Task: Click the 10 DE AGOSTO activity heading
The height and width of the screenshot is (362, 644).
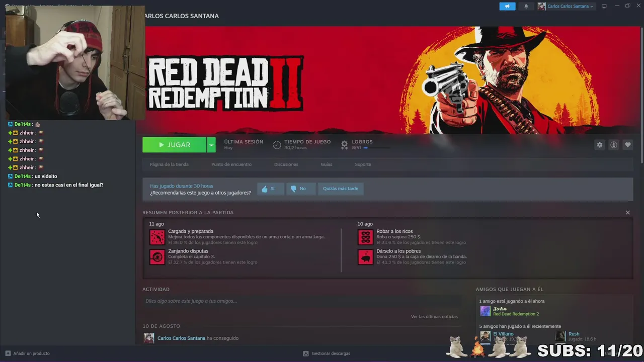Action: click(161, 326)
